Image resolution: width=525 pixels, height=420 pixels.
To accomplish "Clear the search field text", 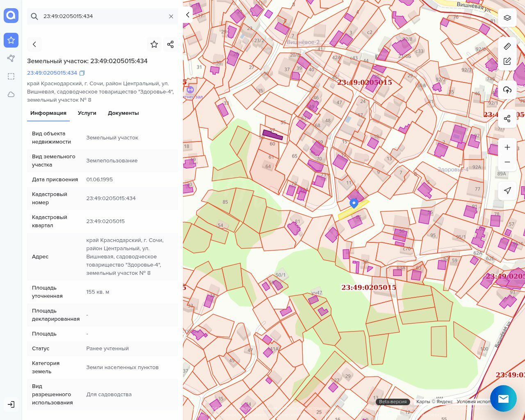I will point(171,16).
